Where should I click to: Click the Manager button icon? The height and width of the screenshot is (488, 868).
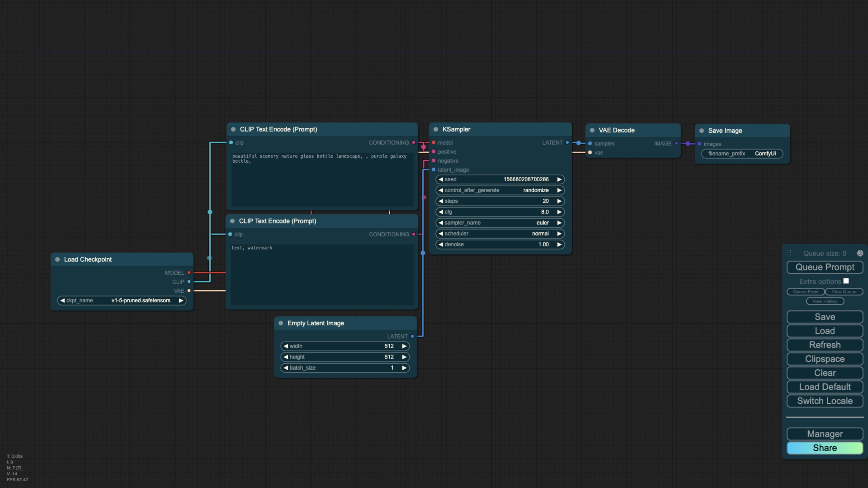click(825, 434)
